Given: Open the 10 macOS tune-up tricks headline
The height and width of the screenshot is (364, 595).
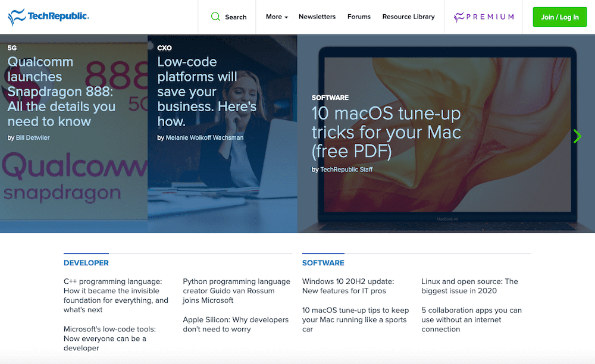Looking at the screenshot, I should (x=386, y=132).
